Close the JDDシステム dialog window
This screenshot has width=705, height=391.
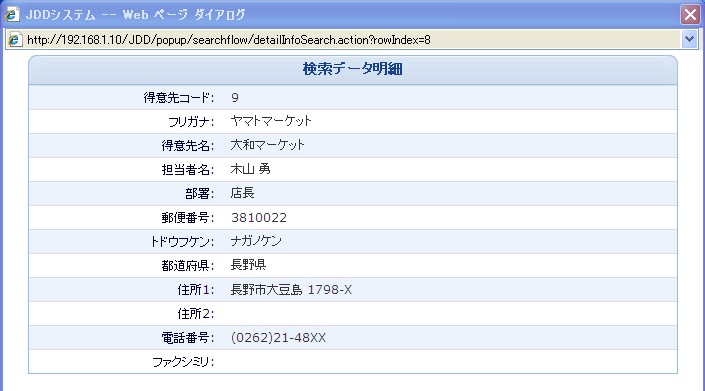690,14
